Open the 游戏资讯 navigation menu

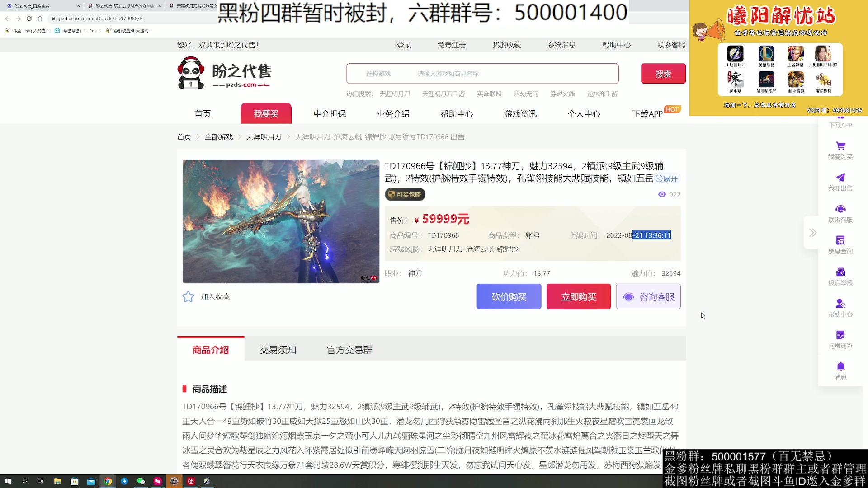pyautogui.click(x=520, y=113)
